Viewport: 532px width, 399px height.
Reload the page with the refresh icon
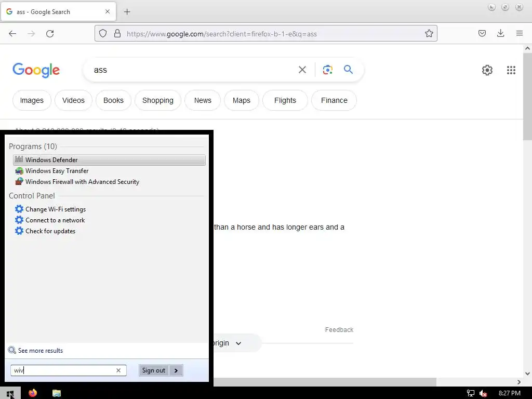(50, 34)
